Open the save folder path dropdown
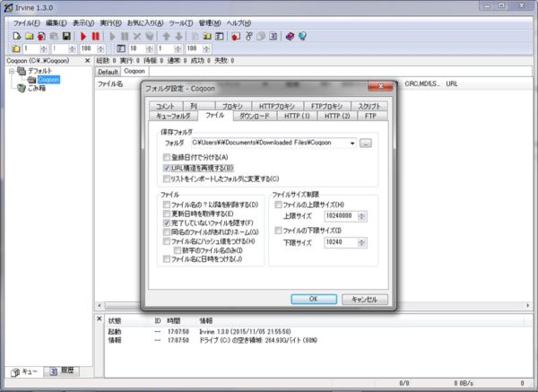Viewport: 538px width, 392px height. (x=352, y=144)
